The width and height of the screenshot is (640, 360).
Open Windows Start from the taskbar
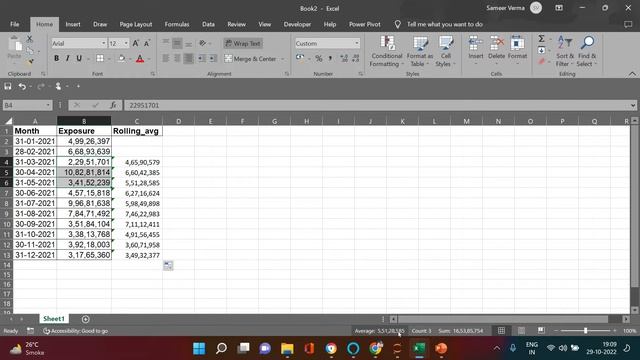point(199,349)
